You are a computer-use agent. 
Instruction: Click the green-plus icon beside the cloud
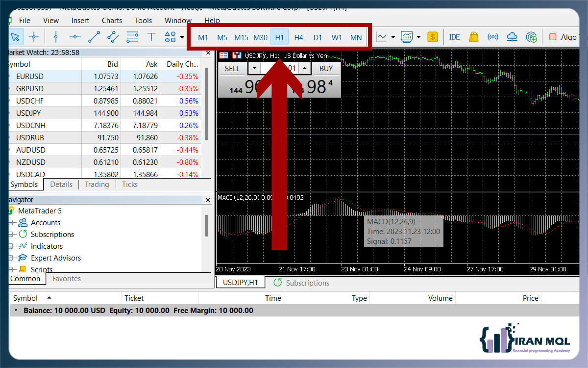click(x=531, y=37)
